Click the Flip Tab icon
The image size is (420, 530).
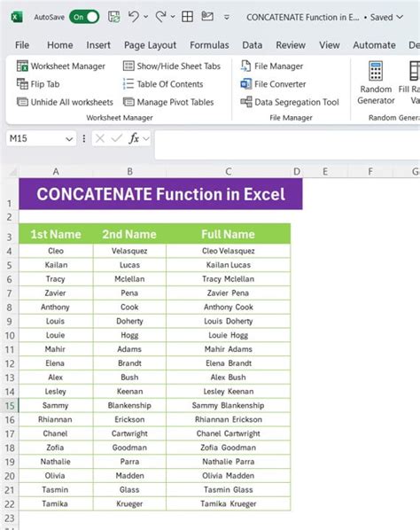22,84
